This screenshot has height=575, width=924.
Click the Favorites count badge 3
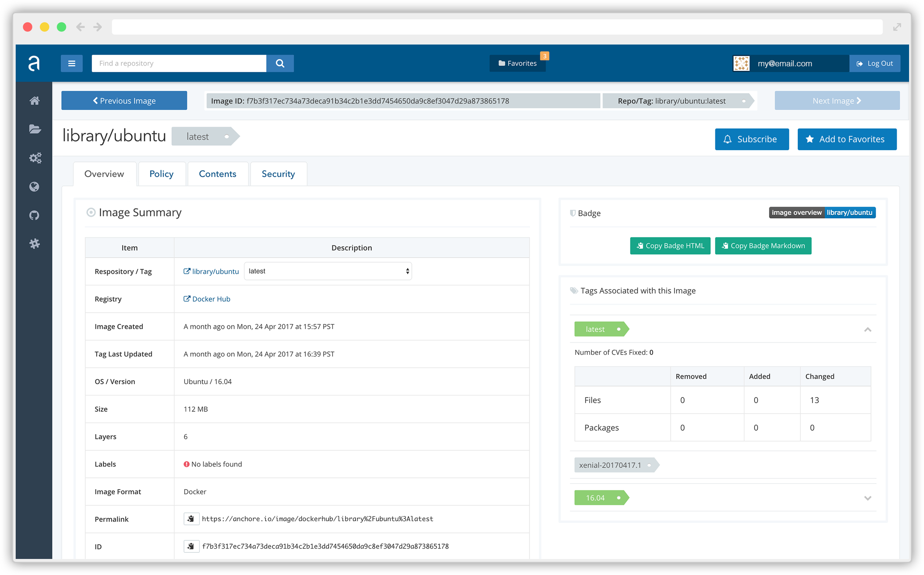coord(544,56)
